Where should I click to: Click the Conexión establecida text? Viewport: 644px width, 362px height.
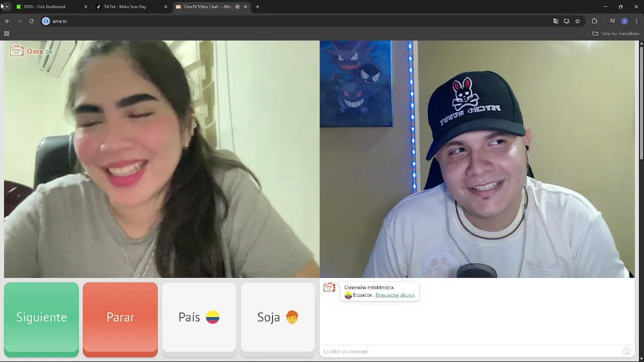(369, 288)
